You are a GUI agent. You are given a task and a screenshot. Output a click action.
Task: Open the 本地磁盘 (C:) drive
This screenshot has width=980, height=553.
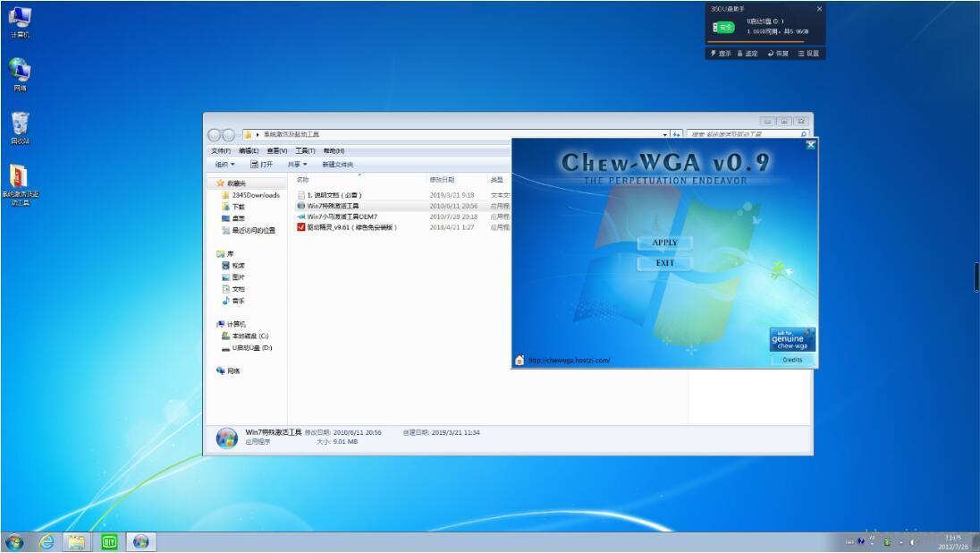pyautogui.click(x=249, y=336)
